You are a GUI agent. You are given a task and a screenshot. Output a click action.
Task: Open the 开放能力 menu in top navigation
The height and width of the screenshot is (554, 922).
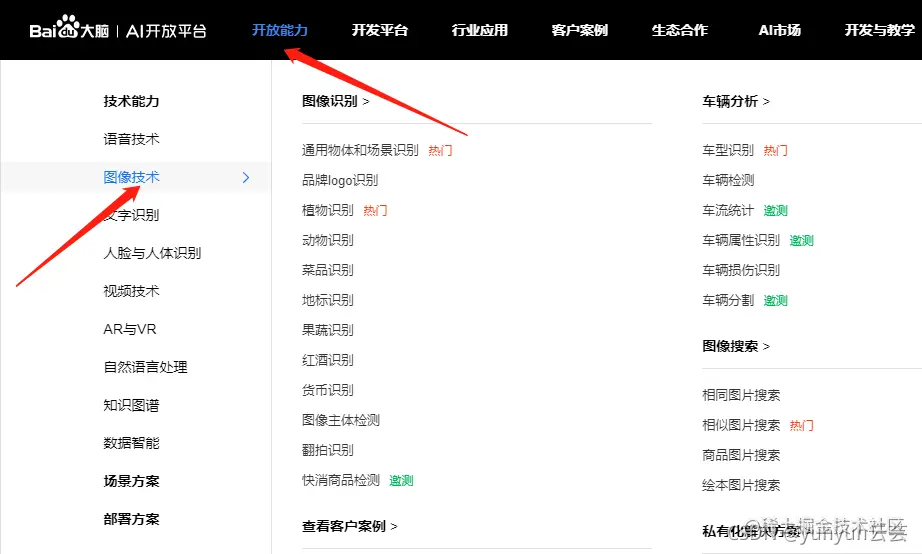(x=280, y=30)
